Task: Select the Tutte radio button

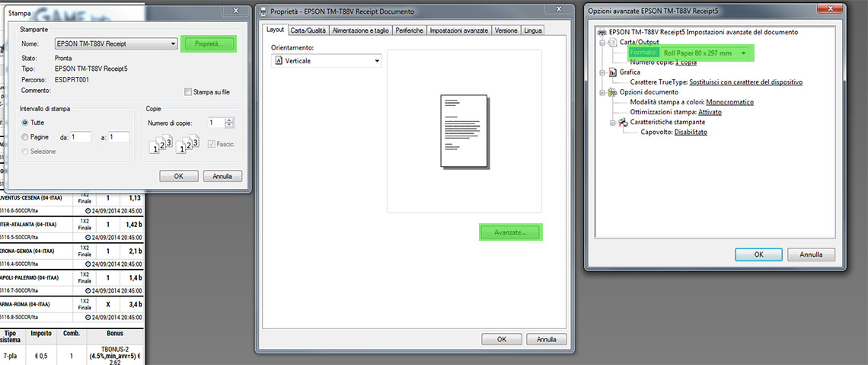Action: (x=24, y=123)
